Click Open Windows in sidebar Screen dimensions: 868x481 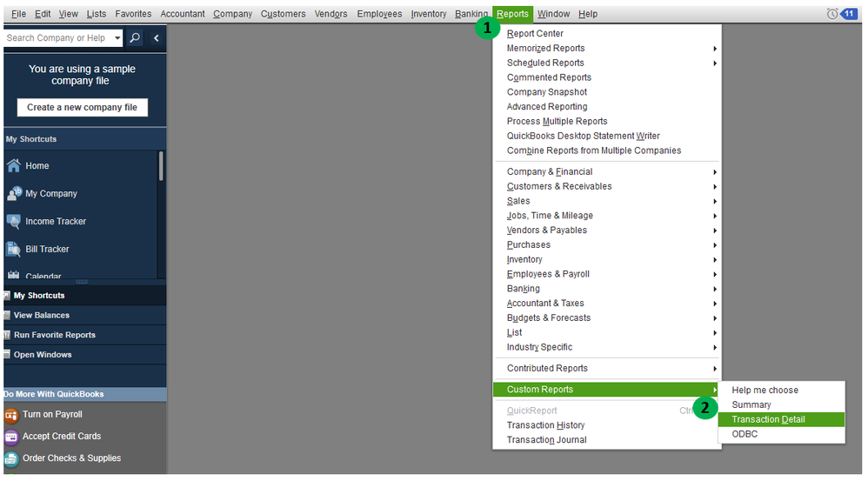[43, 354]
